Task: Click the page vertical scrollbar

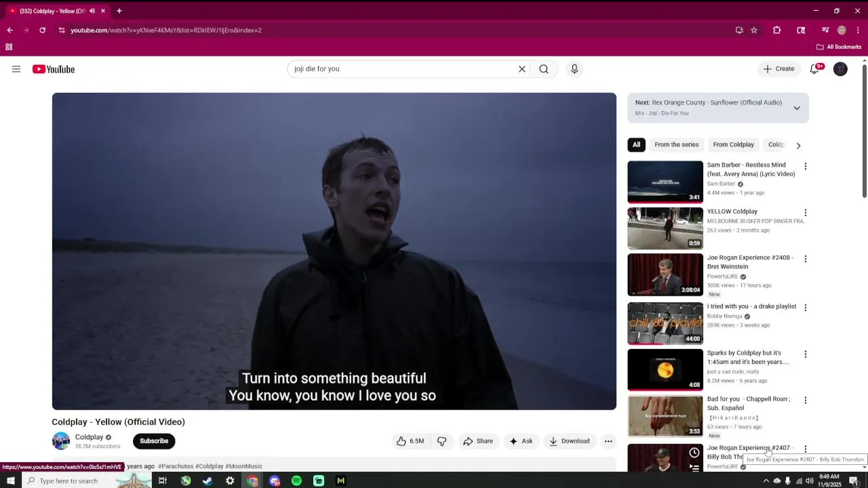Action: tap(865, 130)
